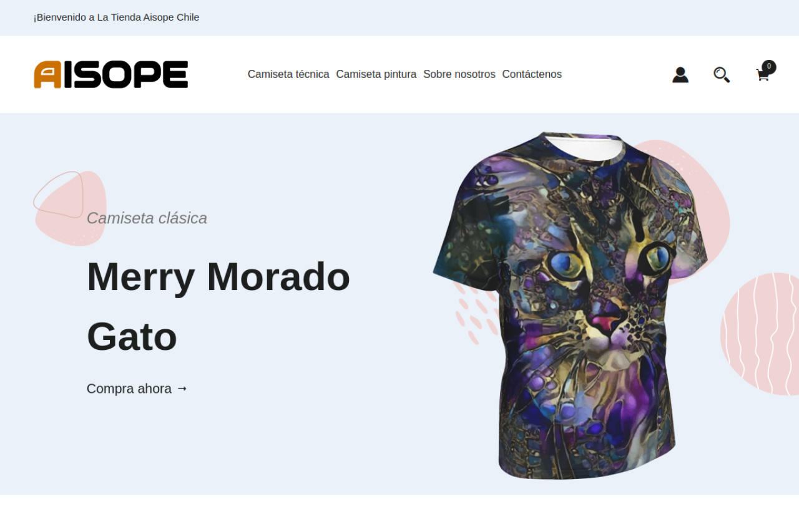Screen dimensions: 799x532
Task: Click the pink striped circle decoration
Action: click(760, 334)
